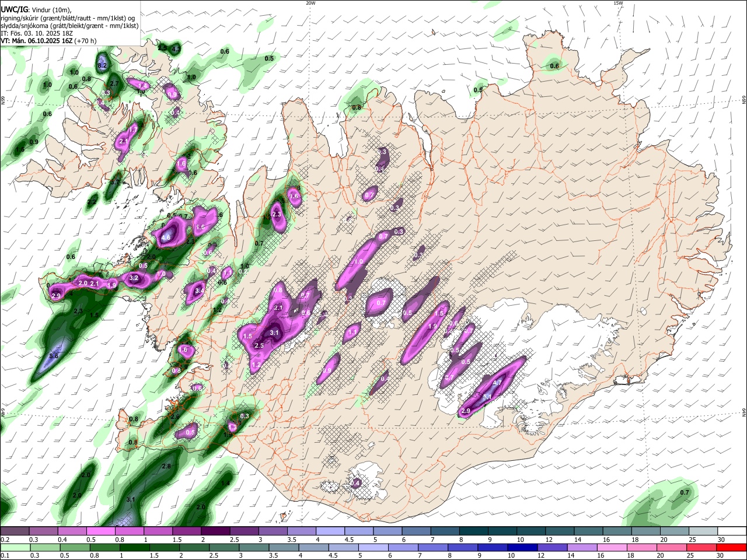Click the 4.3 precipitation value
The width and height of the screenshot is (747, 560).
pos(176,49)
